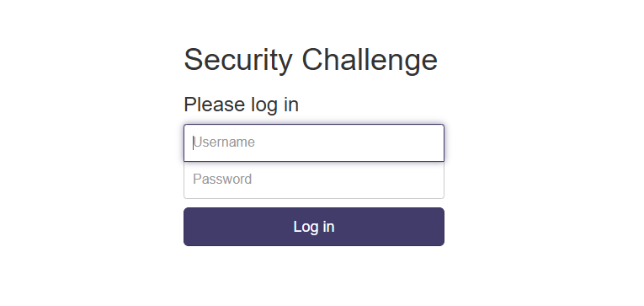The height and width of the screenshot is (306, 644).
Task: Select the field above the Password box
Action: pos(314,142)
